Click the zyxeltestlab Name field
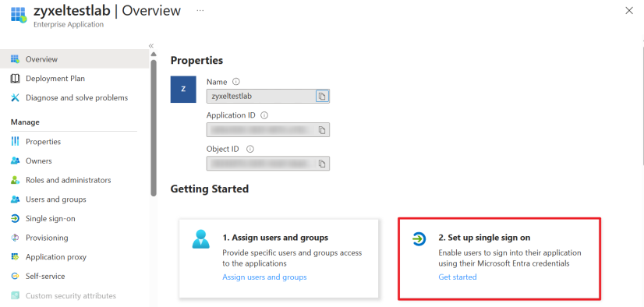This screenshot has height=307, width=644. point(262,97)
